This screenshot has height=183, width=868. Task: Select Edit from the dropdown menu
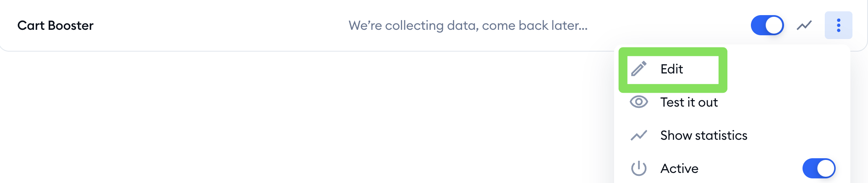click(x=673, y=69)
